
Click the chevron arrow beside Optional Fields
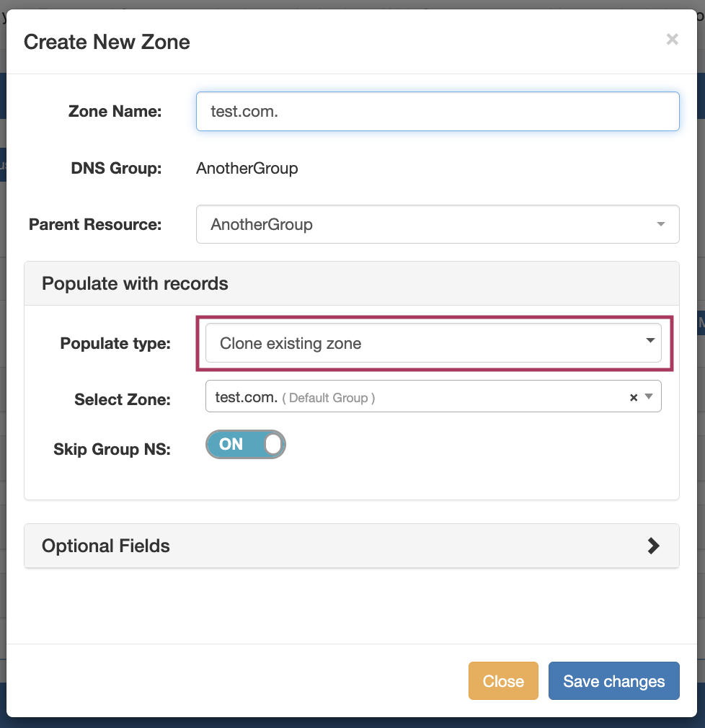click(653, 546)
